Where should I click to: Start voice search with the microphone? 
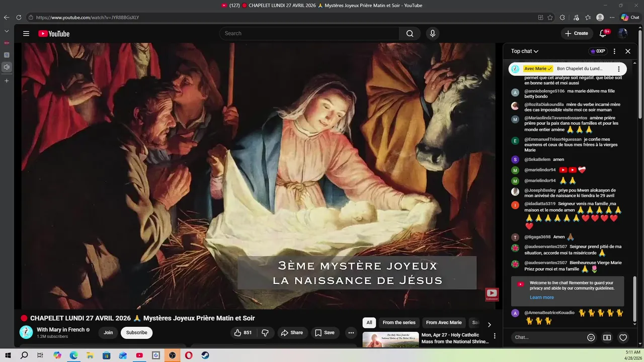(432, 34)
